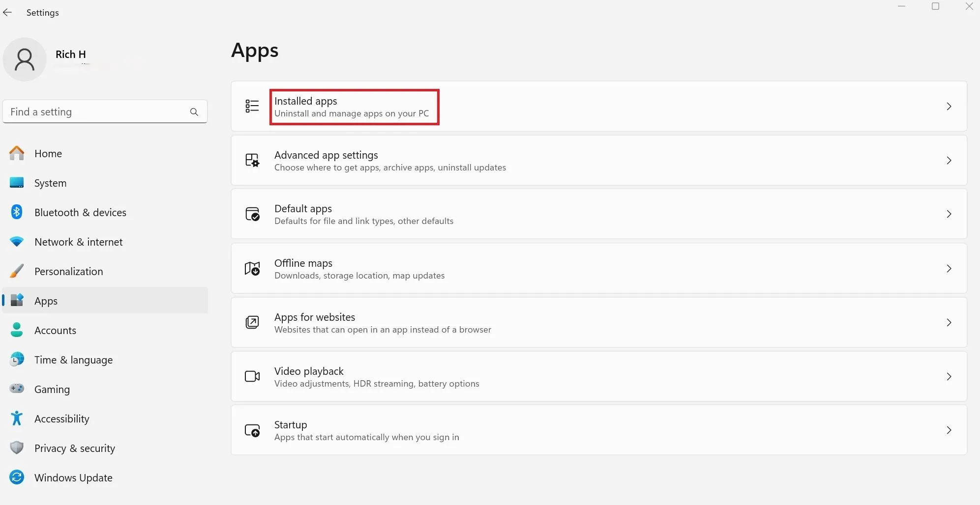Select Privacy & security in sidebar

tap(74, 448)
